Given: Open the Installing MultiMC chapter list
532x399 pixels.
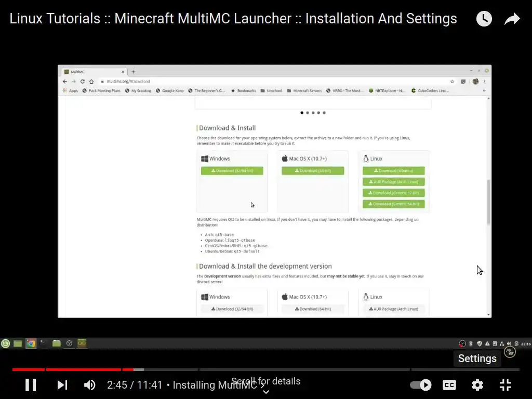Looking at the screenshot, I should click(x=219, y=385).
